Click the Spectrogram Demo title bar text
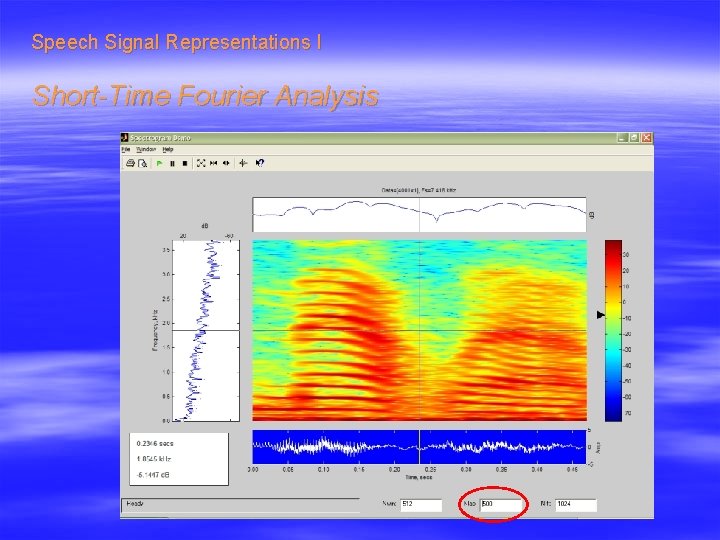Image resolution: width=720 pixels, height=540 pixels. tap(160, 138)
